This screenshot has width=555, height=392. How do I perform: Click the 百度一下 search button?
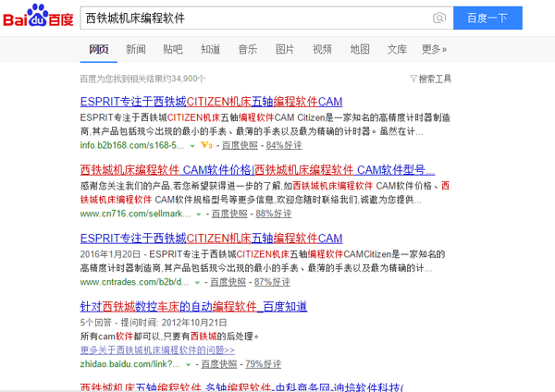pos(487,18)
